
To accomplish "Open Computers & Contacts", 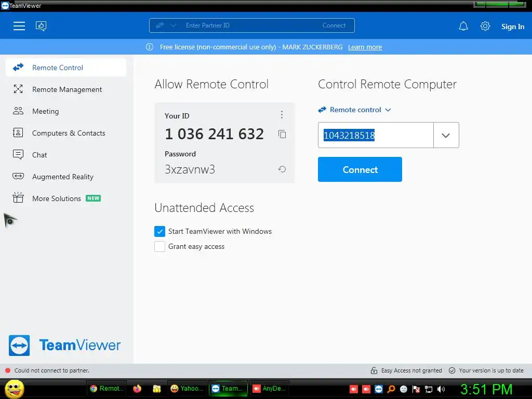I will click(x=66, y=133).
